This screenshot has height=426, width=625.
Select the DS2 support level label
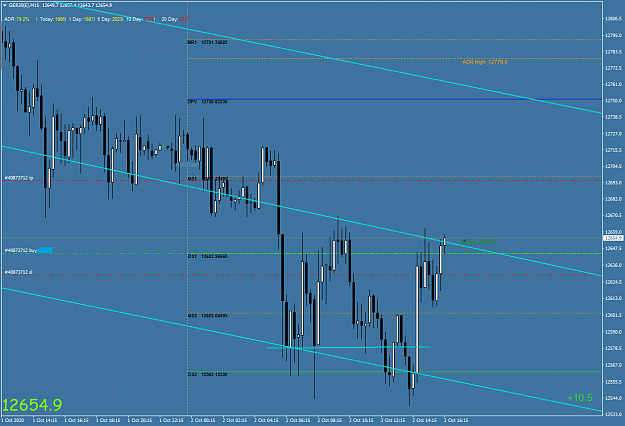[x=207, y=375]
